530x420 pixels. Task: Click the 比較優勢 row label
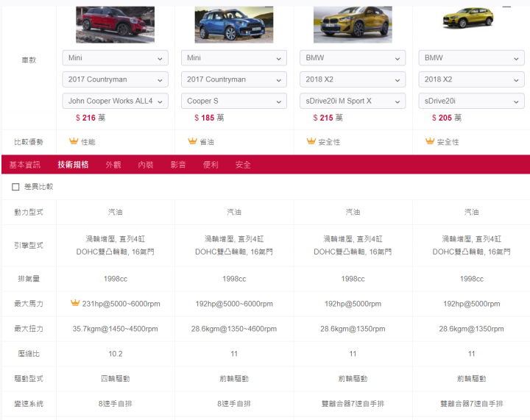point(29,142)
